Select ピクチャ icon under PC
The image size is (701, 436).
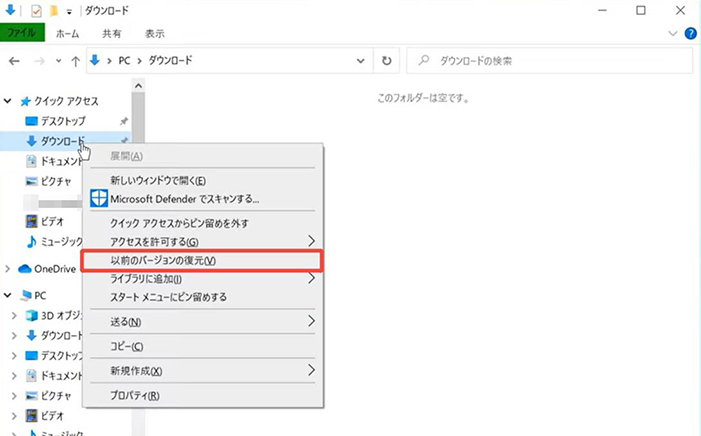[x=31, y=396]
